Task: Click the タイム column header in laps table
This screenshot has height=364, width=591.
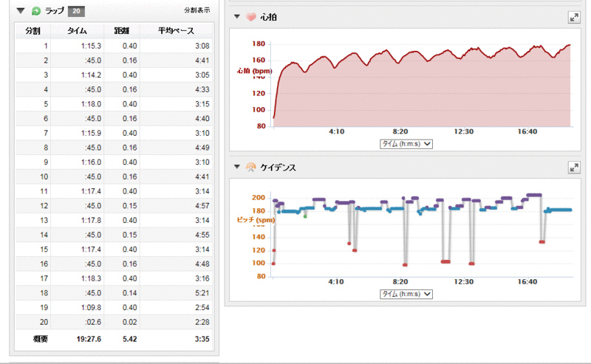Action: (77, 31)
